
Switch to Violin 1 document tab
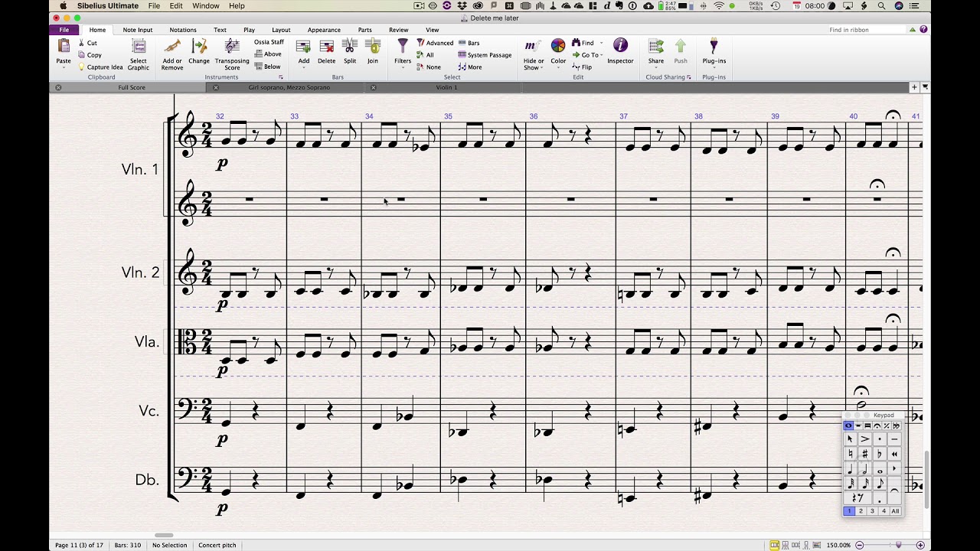(446, 87)
